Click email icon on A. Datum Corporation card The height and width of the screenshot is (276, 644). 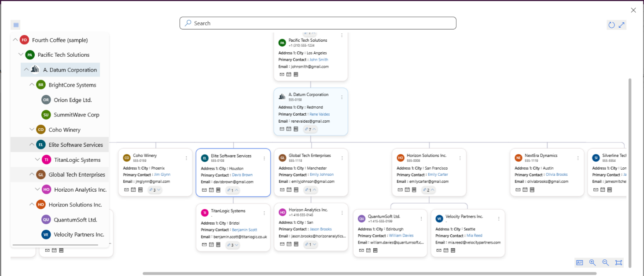click(x=282, y=129)
